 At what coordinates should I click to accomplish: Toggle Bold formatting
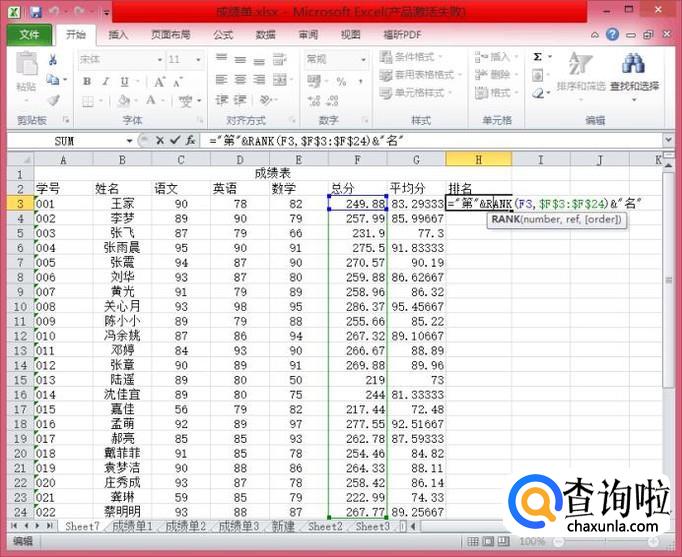point(87,81)
